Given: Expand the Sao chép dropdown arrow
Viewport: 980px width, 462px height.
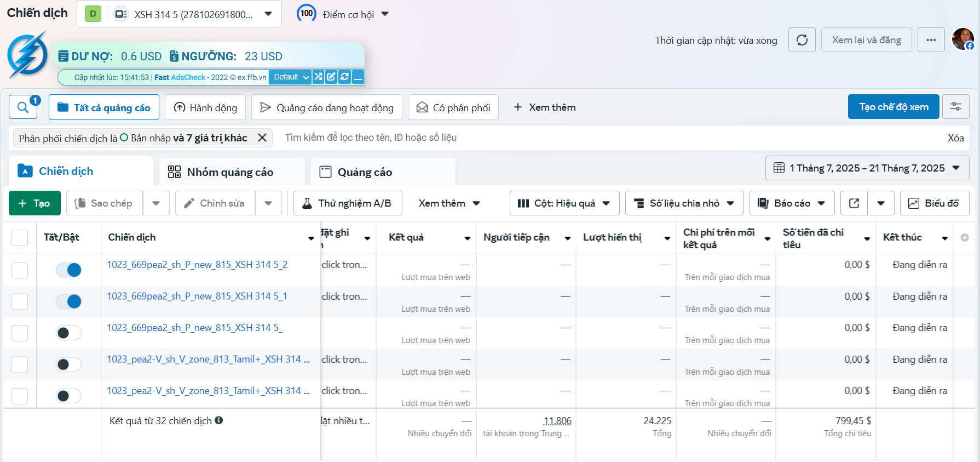Looking at the screenshot, I should (156, 203).
